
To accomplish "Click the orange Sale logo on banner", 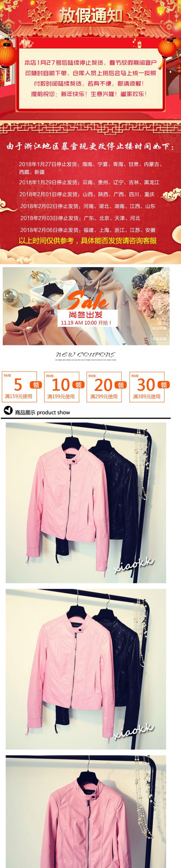I will click(87, 300).
